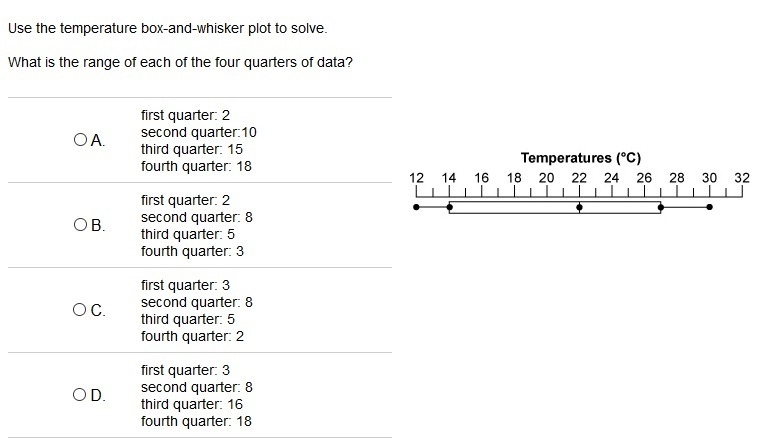Click the question text about four quarters
The width and height of the screenshot is (765, 443).
(x=180, y=62)
